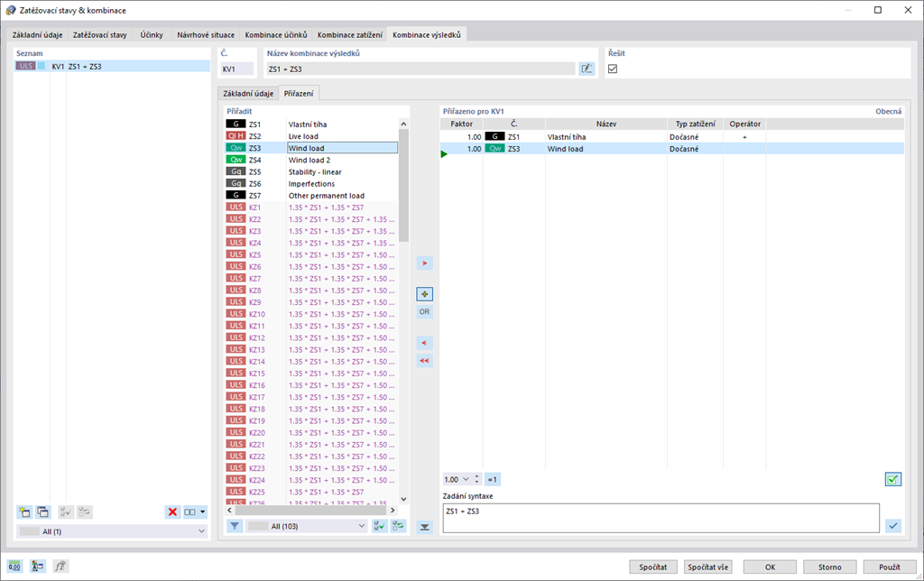Click the Typ zatížení column header
The image size is (924, 581).
coord(696,124)
